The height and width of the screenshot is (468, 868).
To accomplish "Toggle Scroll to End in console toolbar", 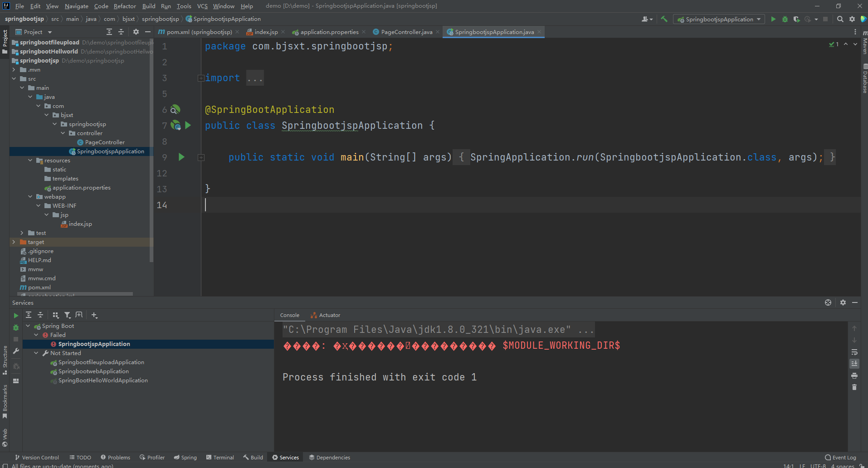I will 854,364.
